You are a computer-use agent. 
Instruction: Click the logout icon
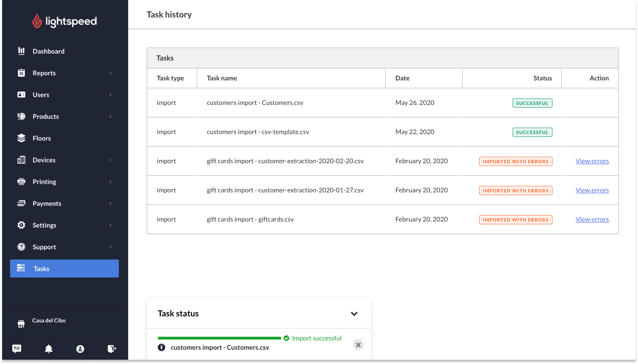112,348
